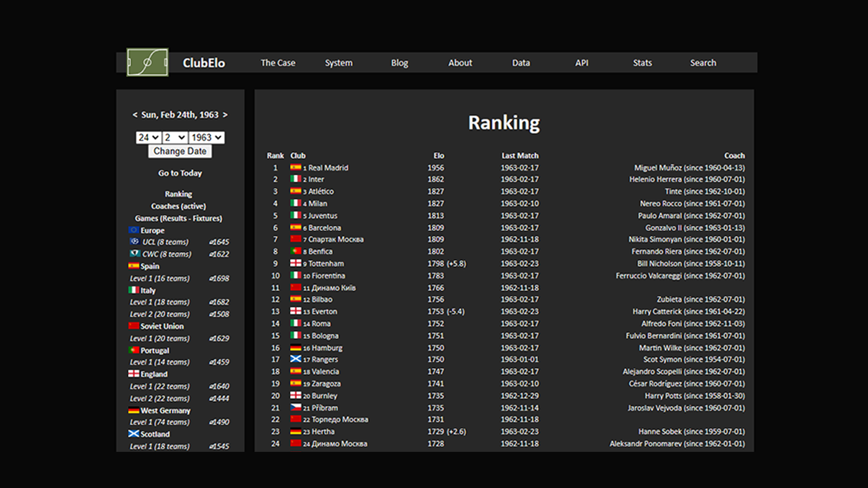Viewport: 868px width, 488px height.
Task: Click the flag beside Hertha
Action: pos(296,431)
